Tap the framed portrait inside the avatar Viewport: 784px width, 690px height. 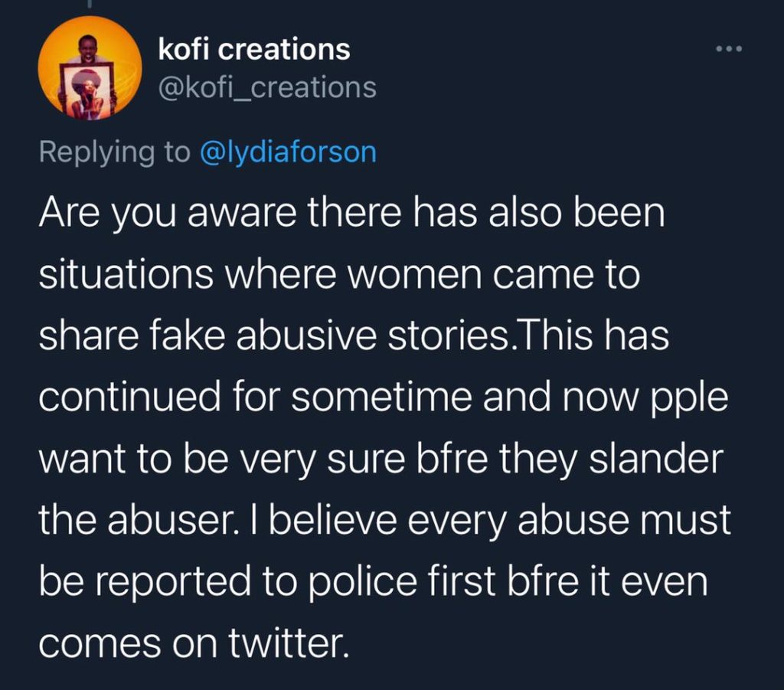pyautogui.click(x=89, y=90)
